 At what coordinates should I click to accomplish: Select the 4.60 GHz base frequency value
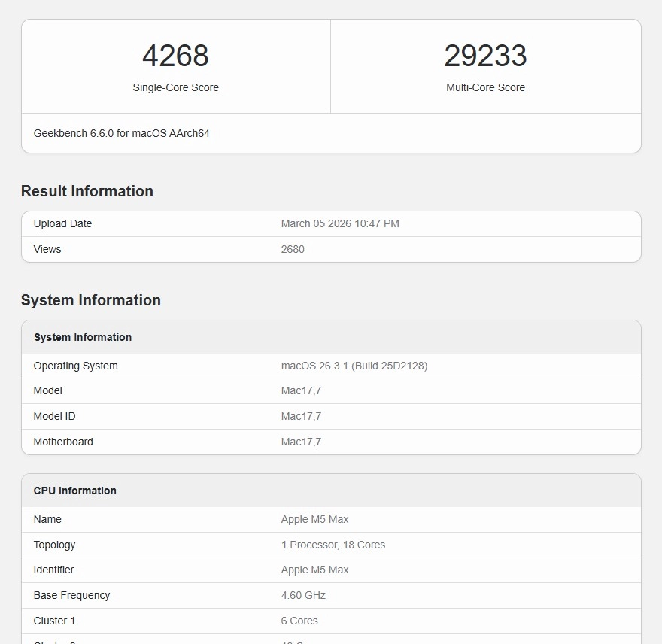(303, 595)
